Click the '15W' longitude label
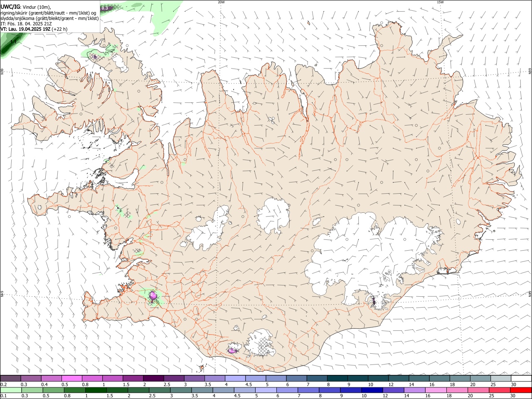 tap(440, 2)
